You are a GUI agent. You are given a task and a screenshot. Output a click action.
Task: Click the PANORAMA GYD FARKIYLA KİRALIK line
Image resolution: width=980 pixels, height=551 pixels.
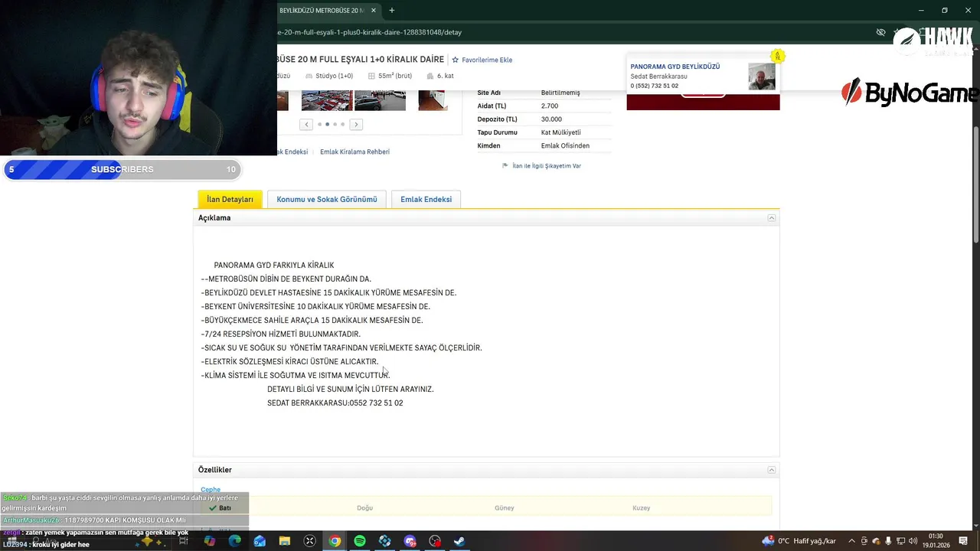point(274,266)
